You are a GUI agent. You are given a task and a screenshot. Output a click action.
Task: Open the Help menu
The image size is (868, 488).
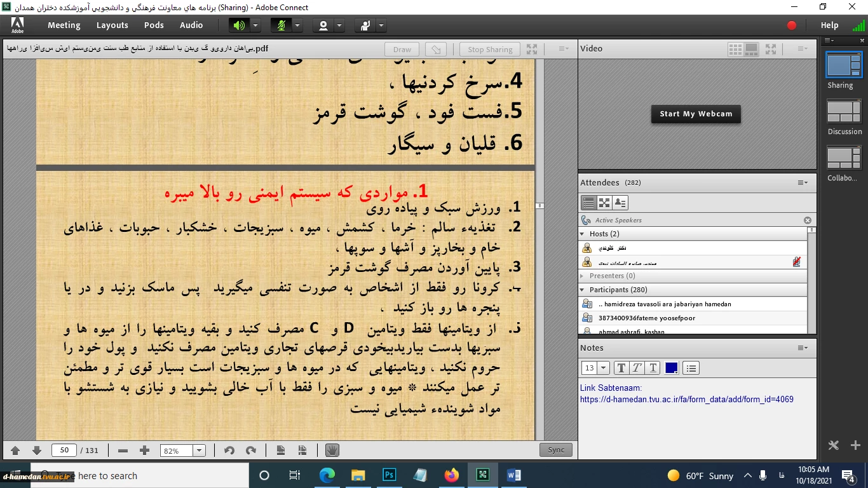point(829,25)
